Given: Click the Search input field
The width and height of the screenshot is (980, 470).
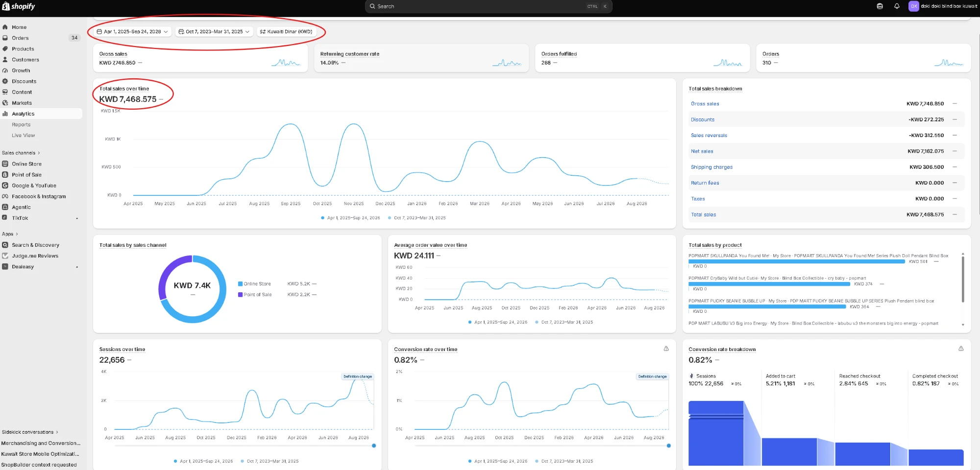Looking at the screenshot, I should (488, 6).
